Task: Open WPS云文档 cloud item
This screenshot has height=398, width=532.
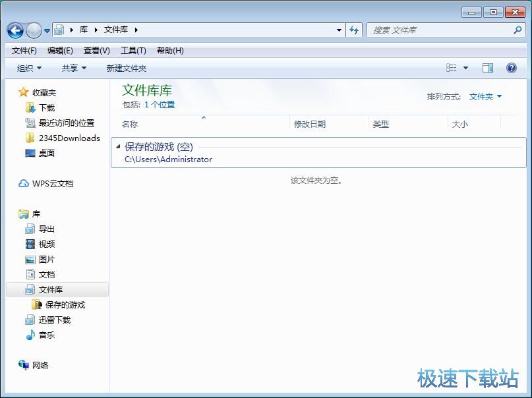Action: tap(45, 184)
